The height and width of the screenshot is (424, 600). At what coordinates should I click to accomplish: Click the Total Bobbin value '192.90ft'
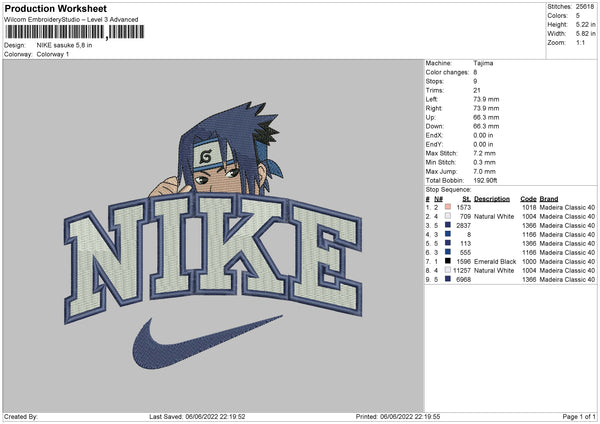click(485, 180)
